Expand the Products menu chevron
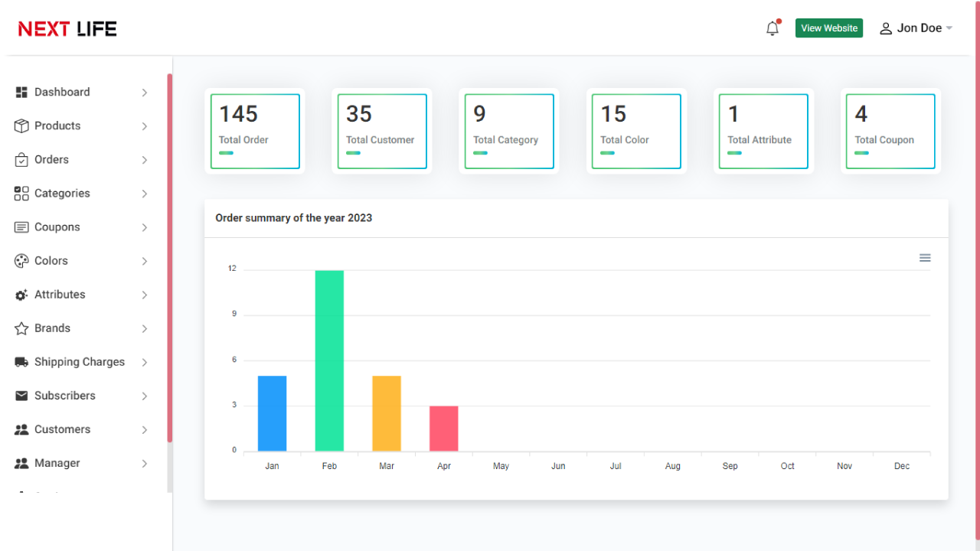 click(x=144, y=126)
